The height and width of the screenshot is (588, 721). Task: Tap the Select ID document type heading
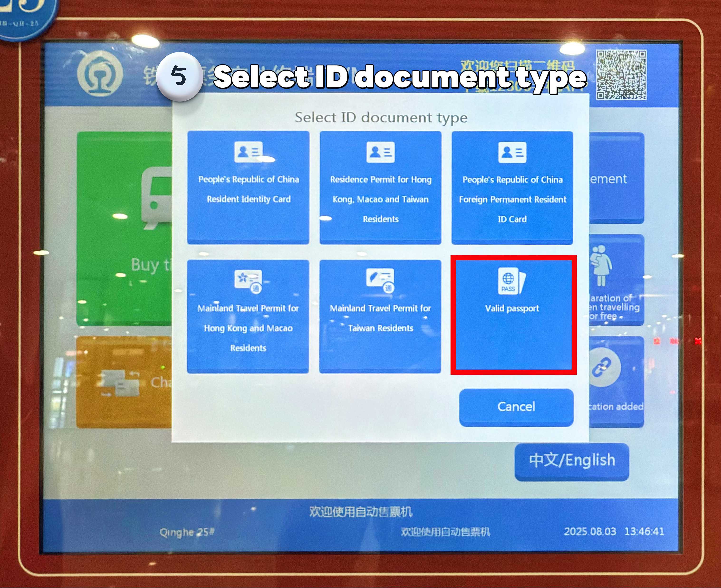pyautogui.click(x=381, y=118)
